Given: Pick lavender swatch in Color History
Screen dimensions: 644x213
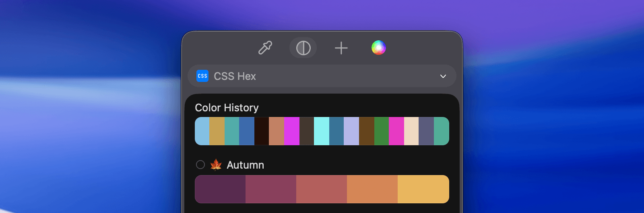Looking at the screenshot, I should point(351,131).
